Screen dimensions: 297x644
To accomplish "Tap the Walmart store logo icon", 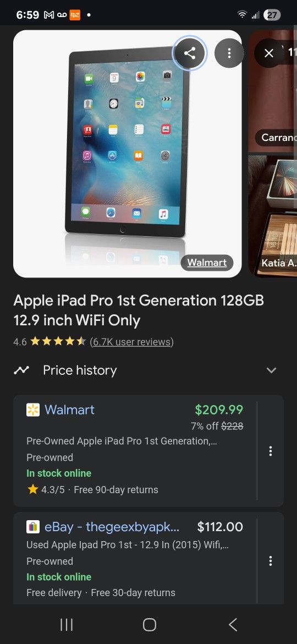I will point(33,410).
